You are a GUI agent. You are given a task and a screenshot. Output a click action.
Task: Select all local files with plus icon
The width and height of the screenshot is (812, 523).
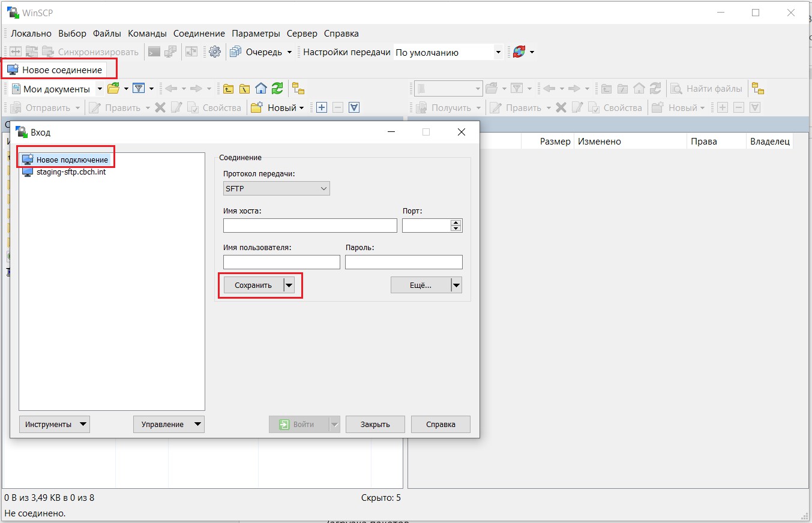(x=322, y=108)
